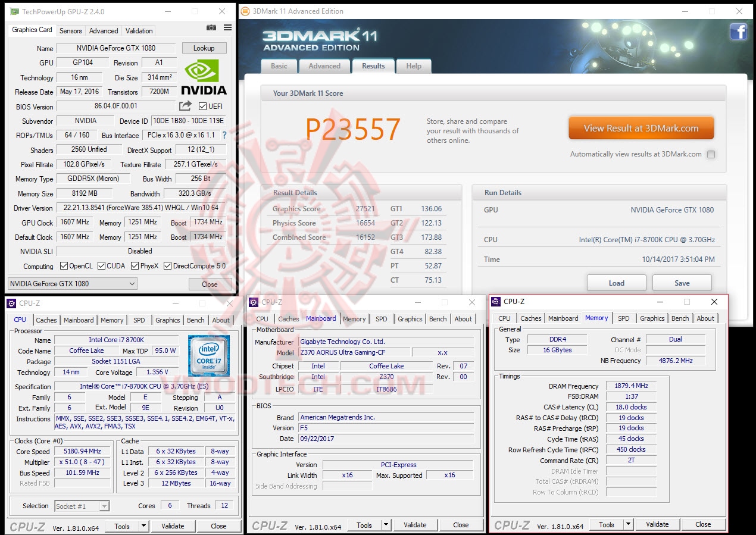Image resolution: width=756 pixels, height=535 pixels.
Task: Toggle the UEFI checkbox in GPU-Z
Action: point(203,107)
